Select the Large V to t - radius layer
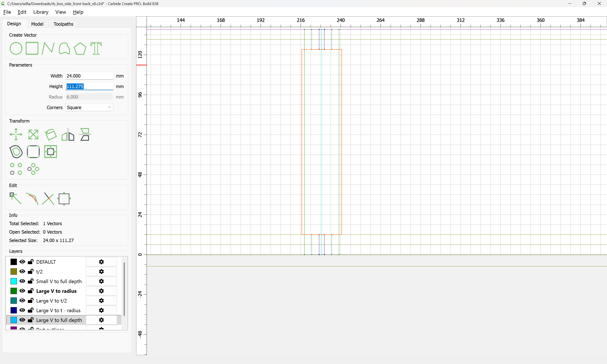 point(58,310)
